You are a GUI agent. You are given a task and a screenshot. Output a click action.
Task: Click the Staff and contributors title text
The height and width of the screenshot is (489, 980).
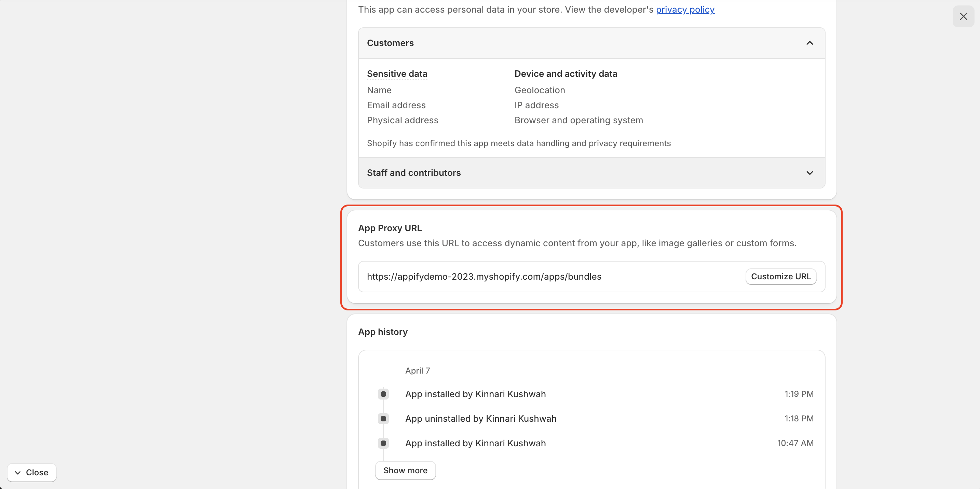[413, 173]
